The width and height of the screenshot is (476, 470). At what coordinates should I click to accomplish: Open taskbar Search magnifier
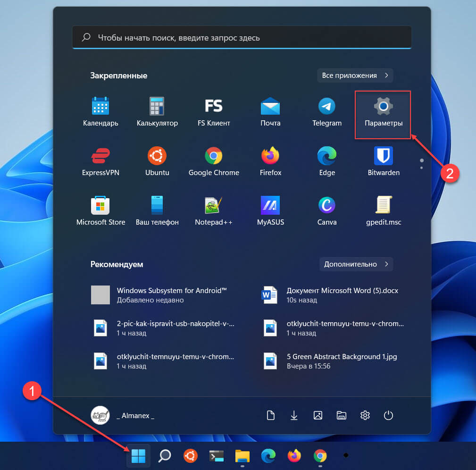click(x=165, y=456)
